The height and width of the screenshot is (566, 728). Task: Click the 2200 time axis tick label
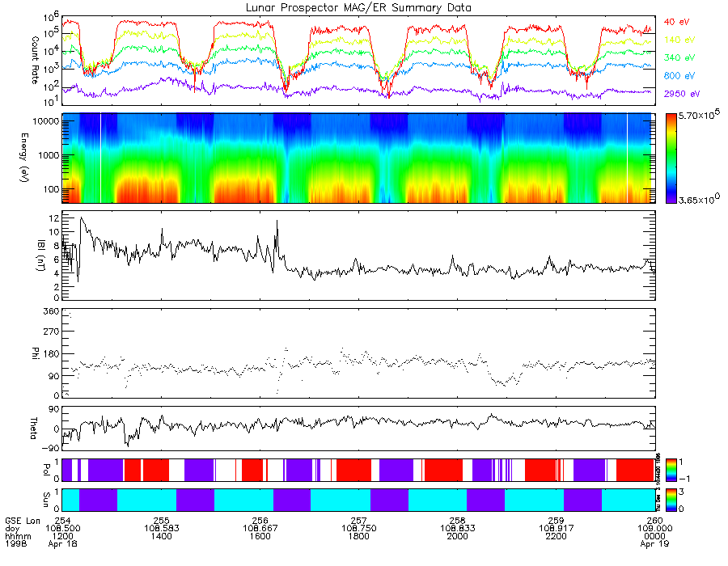point(556,536)
